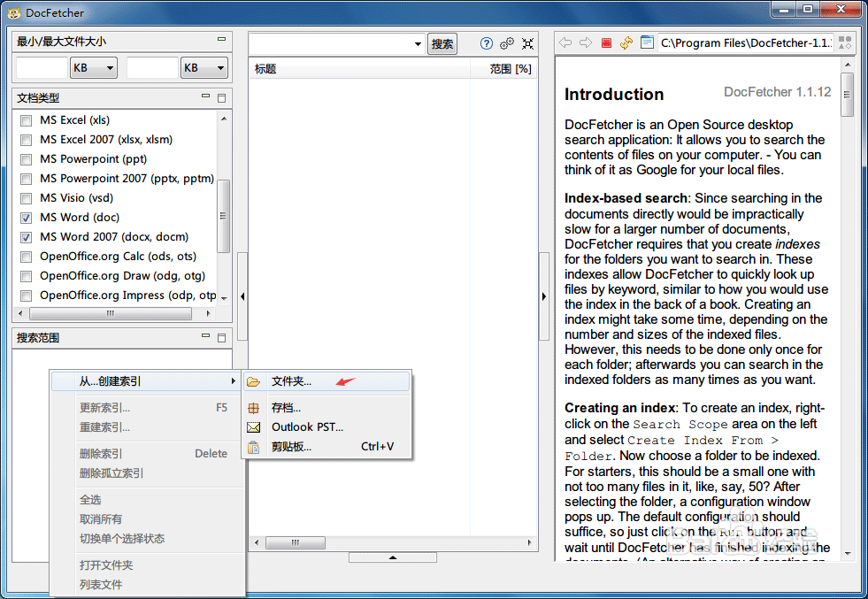Image resolution: width=868 pixels, height=599 pixels.
Task: Sort results by 标题 column header
Action: (x=359, y=69)
